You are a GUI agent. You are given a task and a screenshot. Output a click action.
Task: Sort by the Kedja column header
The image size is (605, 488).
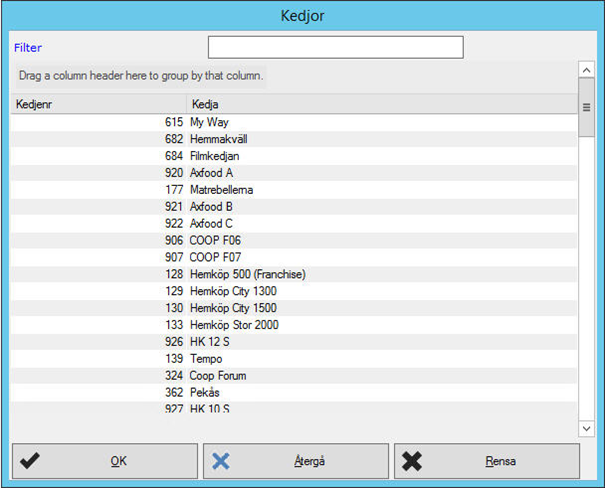(x=382, y=104)
